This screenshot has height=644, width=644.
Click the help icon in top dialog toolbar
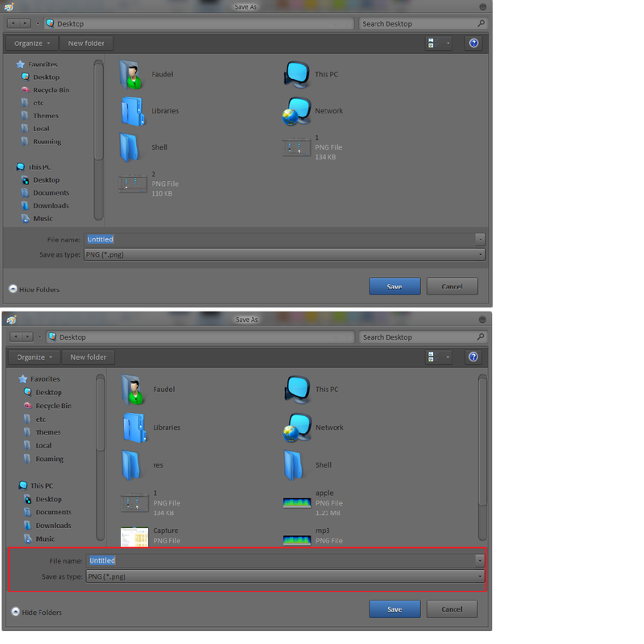click(473, 43)
